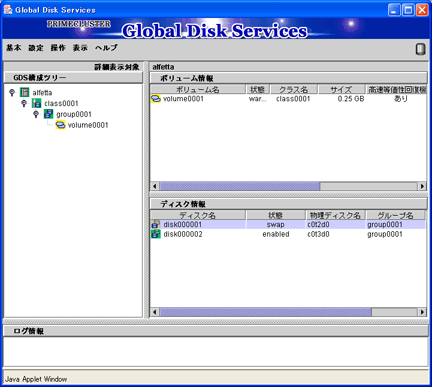Open the ヘルプ menu

tap(106, 48)
